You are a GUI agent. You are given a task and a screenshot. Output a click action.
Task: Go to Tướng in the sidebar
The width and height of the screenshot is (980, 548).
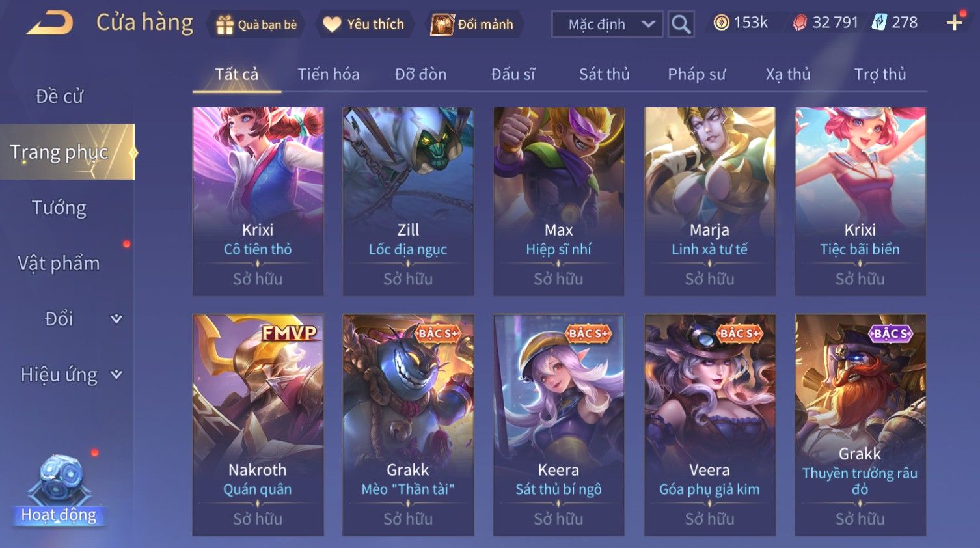(59, 208)
